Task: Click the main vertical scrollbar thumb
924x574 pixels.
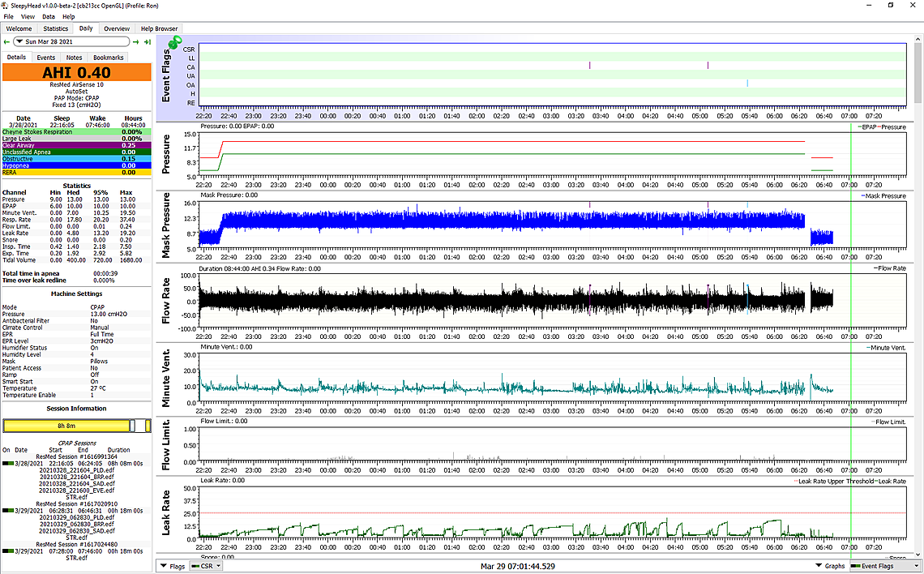Action: tap(918, 71)
